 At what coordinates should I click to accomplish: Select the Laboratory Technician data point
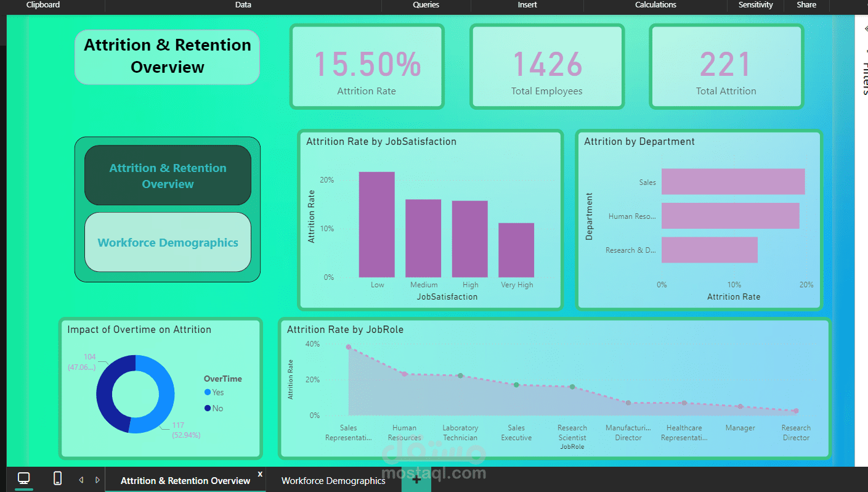click(460, 375)
